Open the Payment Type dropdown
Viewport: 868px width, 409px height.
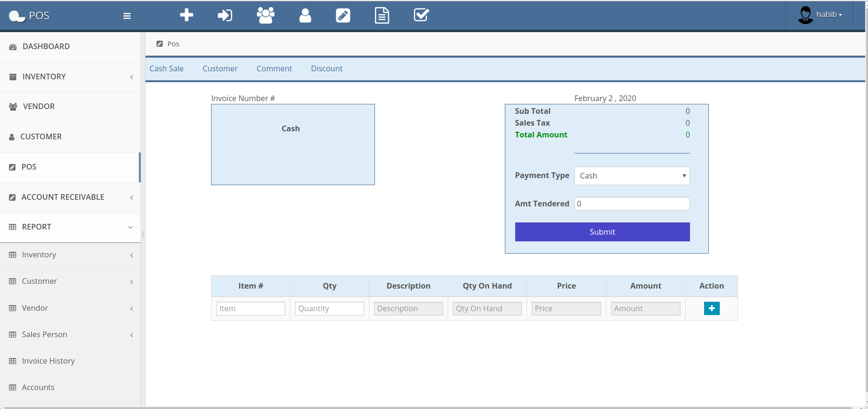pos(631,176)
